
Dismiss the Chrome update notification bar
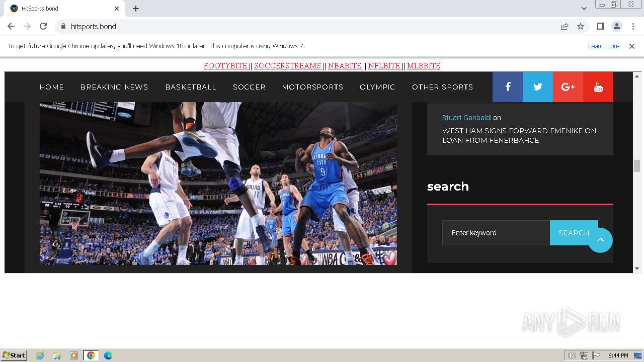click(x=632, y=46)
